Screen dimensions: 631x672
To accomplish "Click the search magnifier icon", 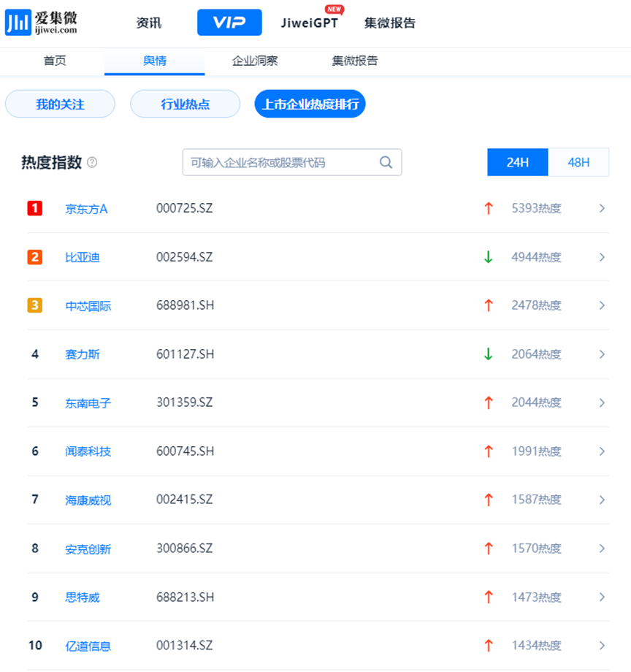I will [386, 162].
